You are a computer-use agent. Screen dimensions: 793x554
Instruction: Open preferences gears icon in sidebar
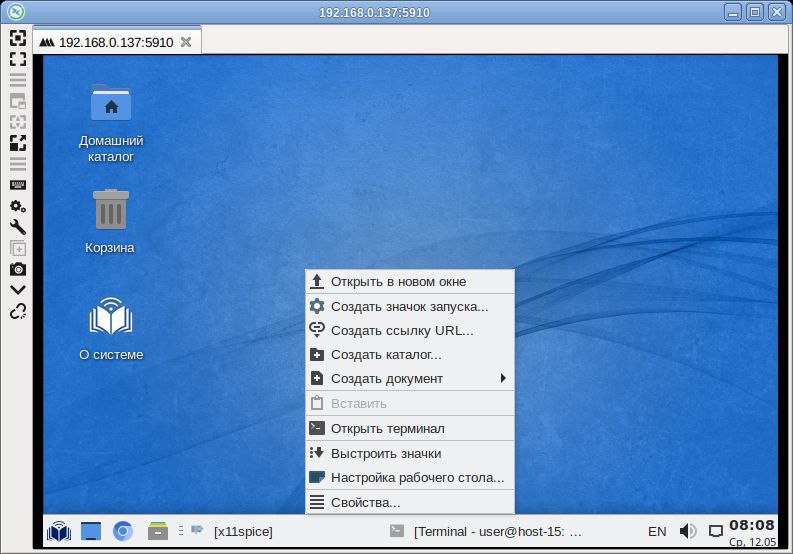pyautogui.click(x=18, y=206)
